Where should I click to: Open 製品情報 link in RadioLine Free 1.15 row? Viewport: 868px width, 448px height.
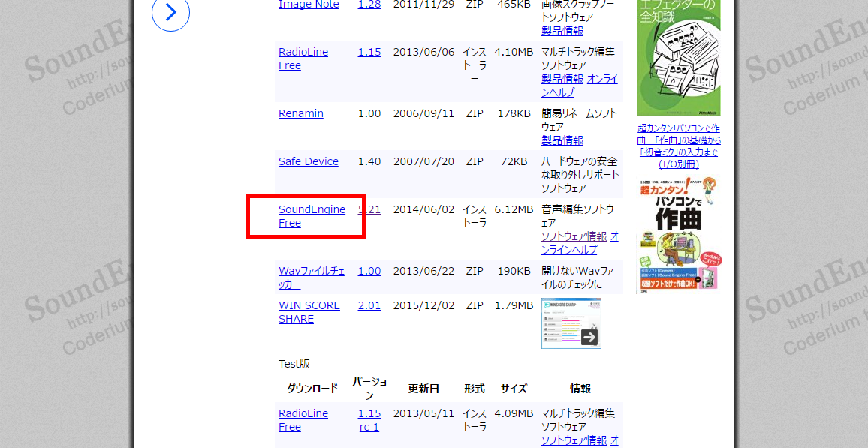click(562, 79)
